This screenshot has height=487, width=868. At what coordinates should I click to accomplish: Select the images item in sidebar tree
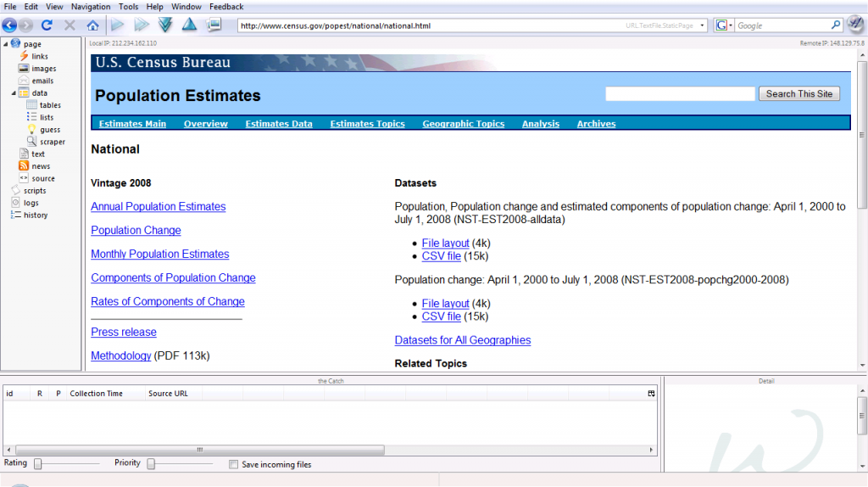43,69
